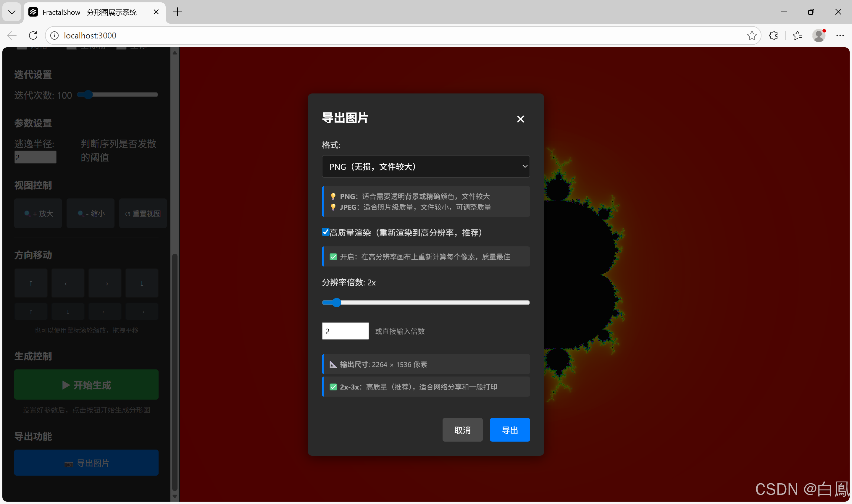Select the FractalShow browser tab
Image resolution: width=852 pixels, height=504 pixels.
click(x=90, y=12)
